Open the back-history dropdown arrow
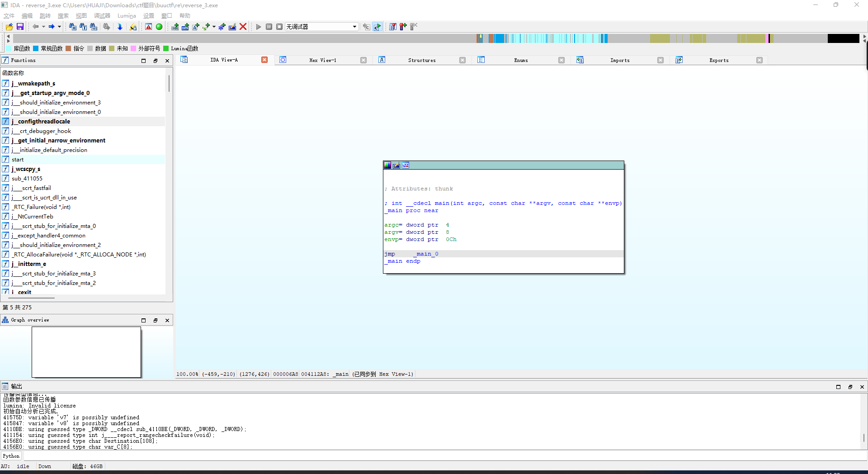868x474 pixels. click(x=43, y=27)
